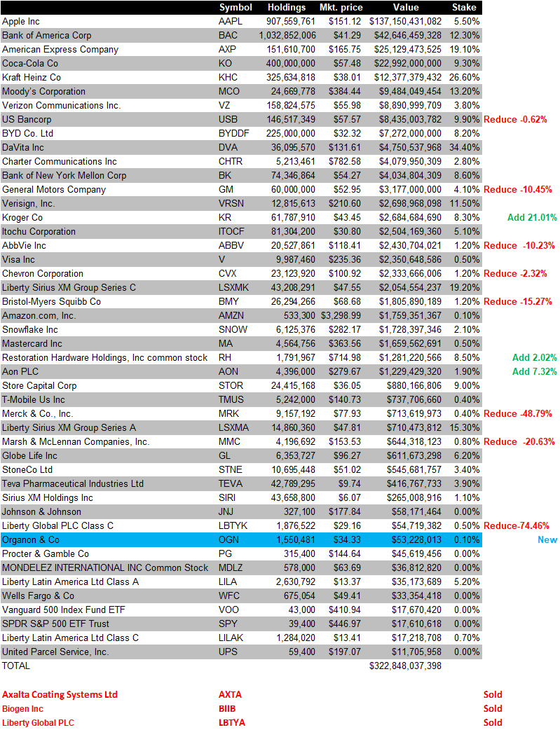Select the 'Snowflake Inc' cell
The width and height of the screenshot is (560, 730).
(x=30, y=329)
